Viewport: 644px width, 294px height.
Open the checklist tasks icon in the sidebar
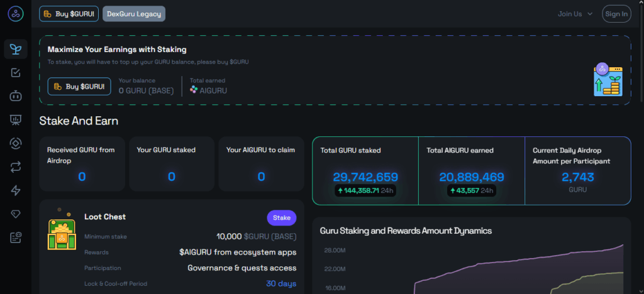tap(16, 73)
